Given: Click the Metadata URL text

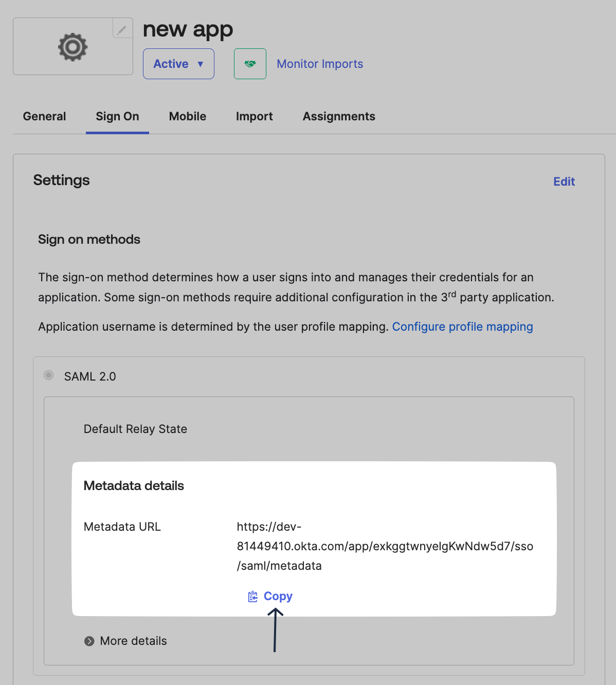Looking at the screenshot, I should pos(385,546).
